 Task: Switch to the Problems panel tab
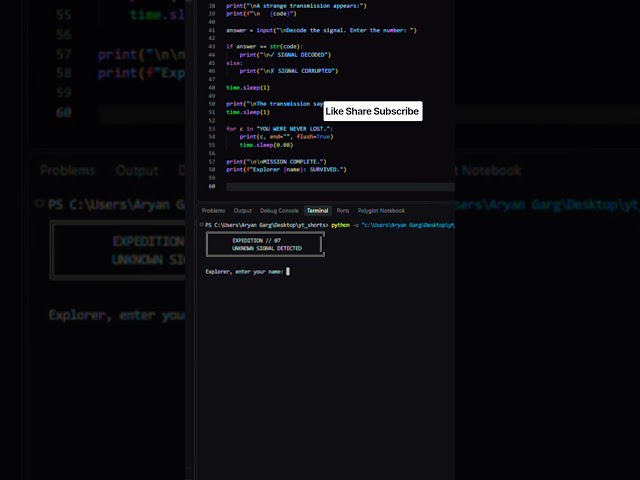pyautogui.click(x=213, y=211)
